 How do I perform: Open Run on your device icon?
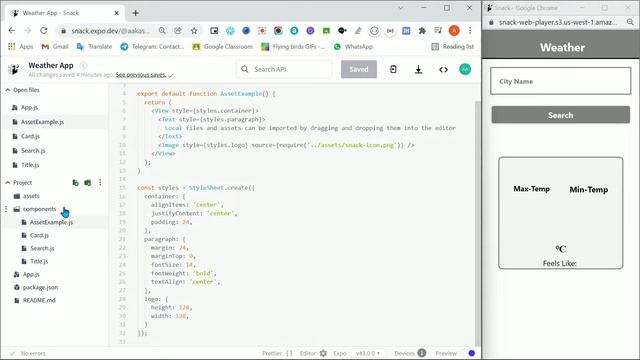393,69
